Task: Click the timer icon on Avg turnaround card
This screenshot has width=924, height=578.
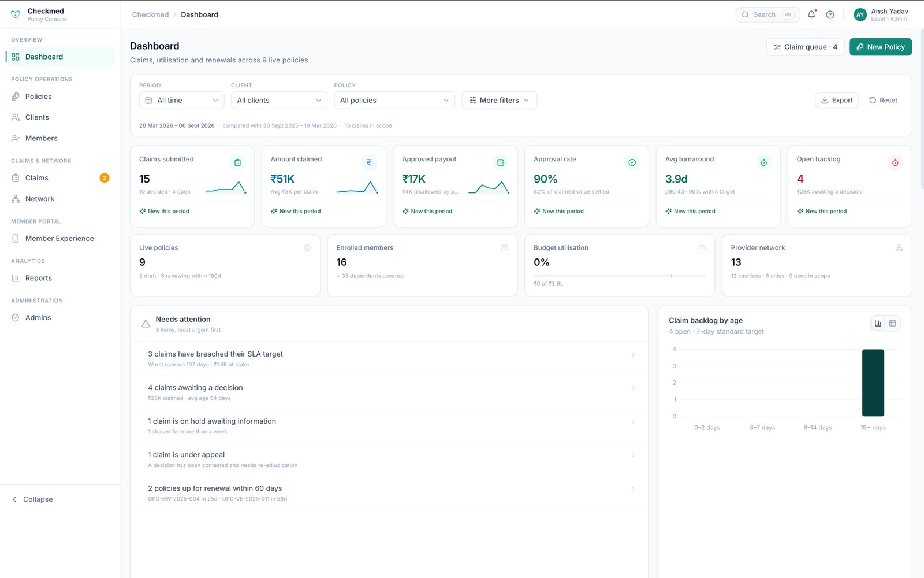Action: coord(763,162)
